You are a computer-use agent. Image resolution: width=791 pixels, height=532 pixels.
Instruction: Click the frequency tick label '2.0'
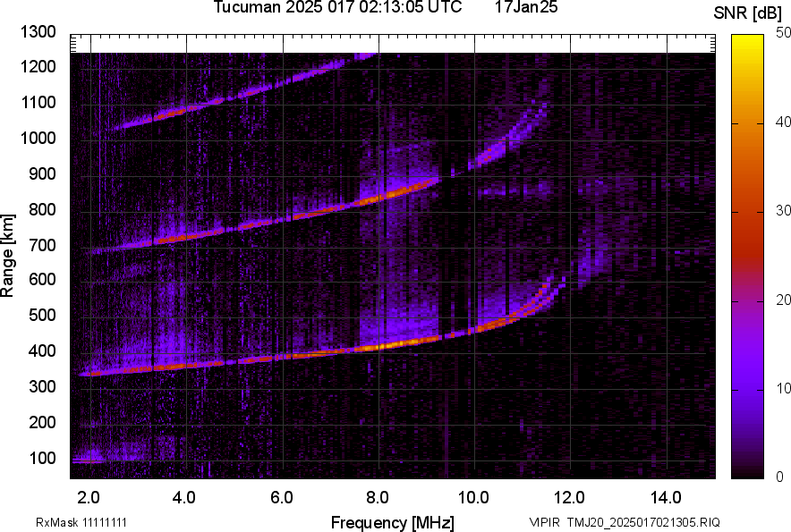(x=89, y=498)
